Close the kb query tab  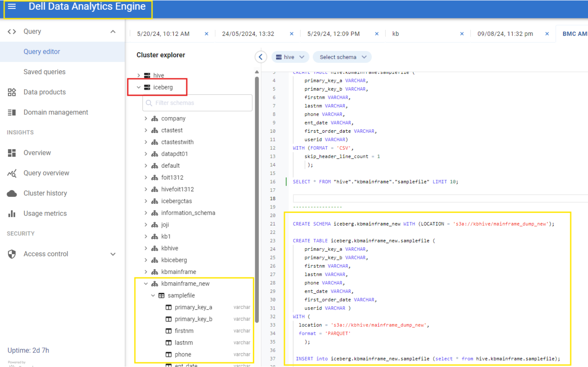462,34
